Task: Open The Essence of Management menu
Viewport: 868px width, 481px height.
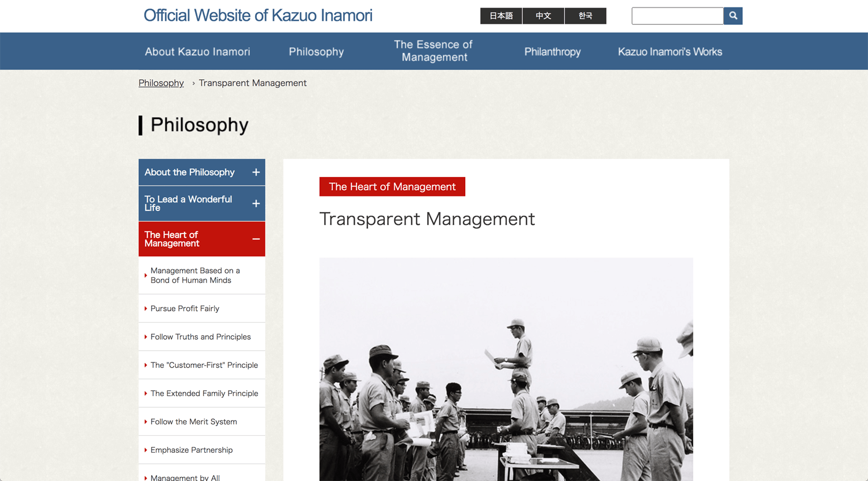Action: (x=434, y=51)
